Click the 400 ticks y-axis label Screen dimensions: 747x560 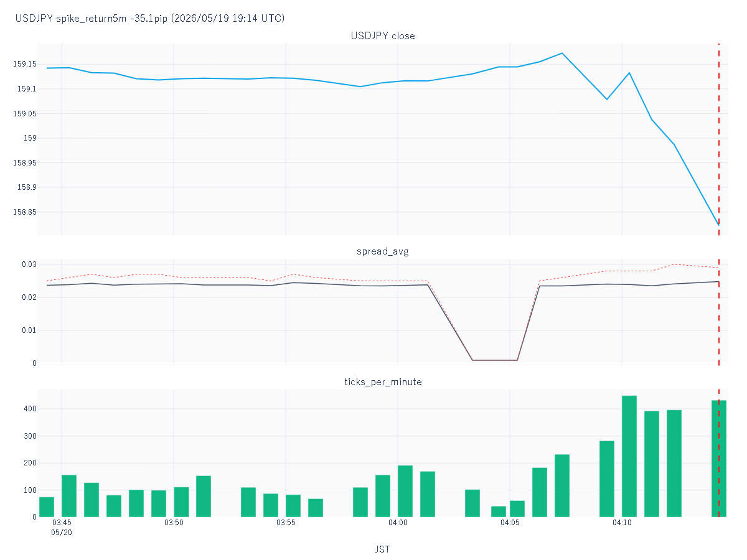point(29,409)
